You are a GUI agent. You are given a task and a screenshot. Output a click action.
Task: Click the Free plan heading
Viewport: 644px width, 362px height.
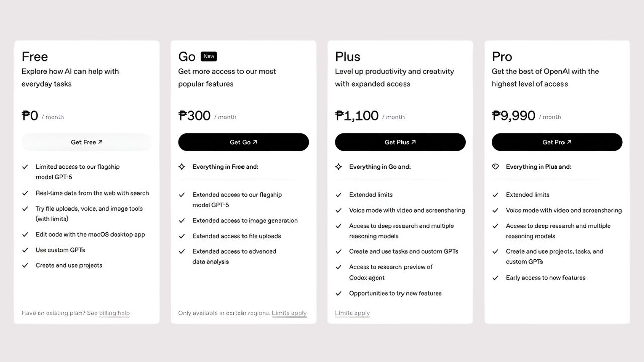[x=35, y=57]
